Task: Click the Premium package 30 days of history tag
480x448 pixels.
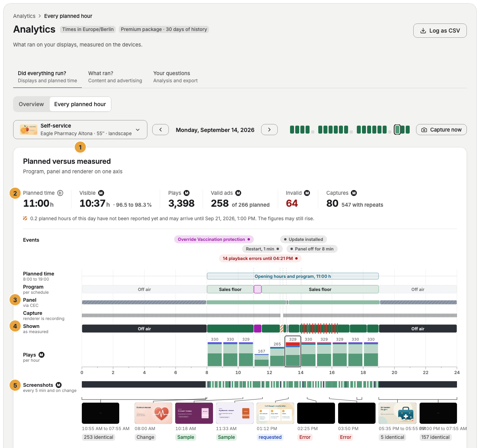Action: pos(164,29)
